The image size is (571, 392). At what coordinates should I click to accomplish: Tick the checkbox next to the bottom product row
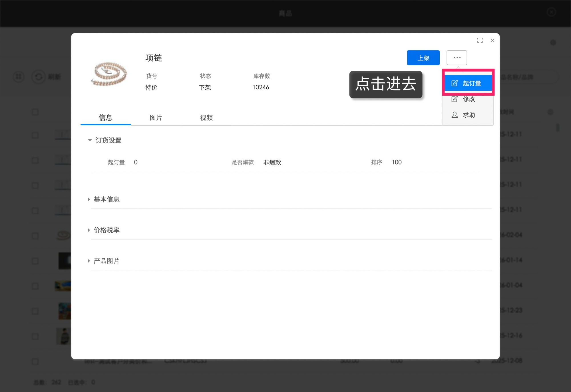point(35,361)
